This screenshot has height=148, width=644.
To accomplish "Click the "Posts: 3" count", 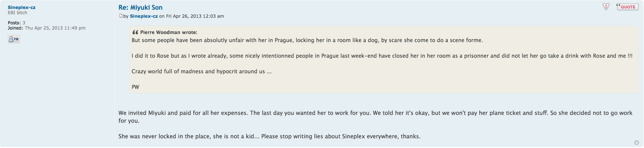I will pyautogui.click(x=17, y=23).
